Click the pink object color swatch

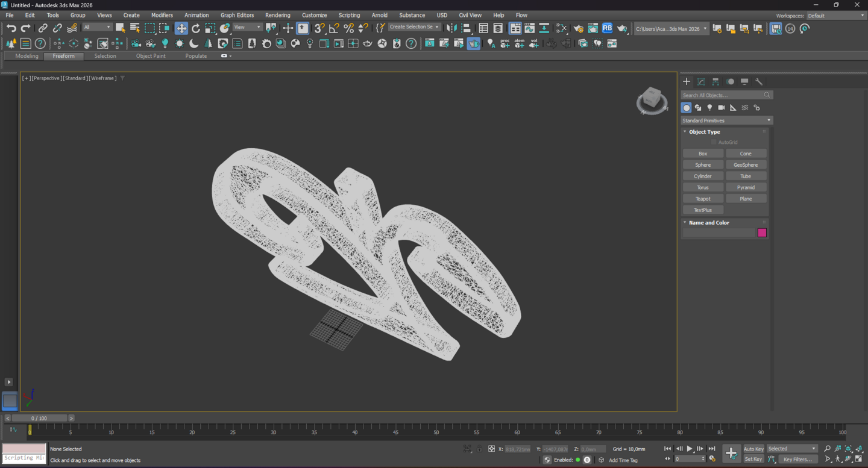[x=762, y=233]
